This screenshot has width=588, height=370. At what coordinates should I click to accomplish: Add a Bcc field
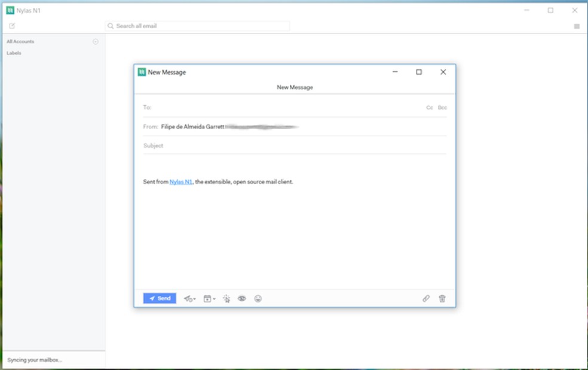[442, 108]
